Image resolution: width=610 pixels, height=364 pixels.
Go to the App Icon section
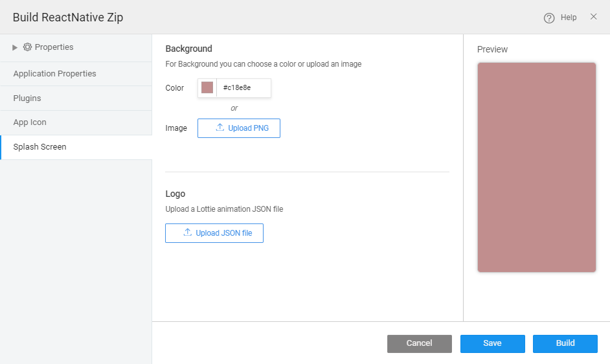tap(30, 122)
